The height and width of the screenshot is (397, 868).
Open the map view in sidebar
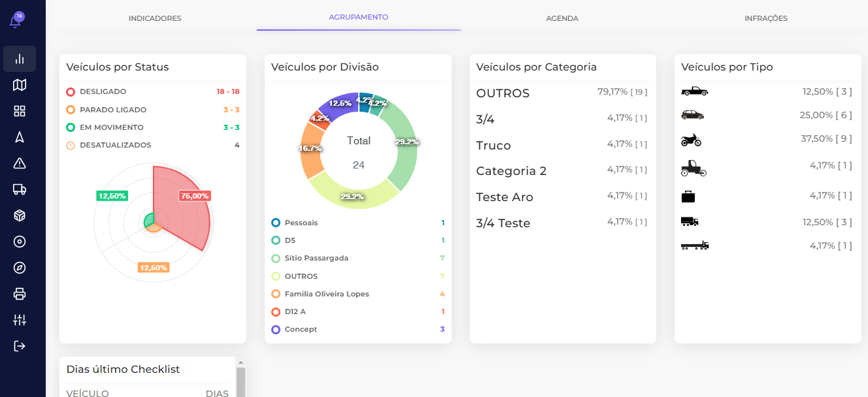click(x=20, y=85)
